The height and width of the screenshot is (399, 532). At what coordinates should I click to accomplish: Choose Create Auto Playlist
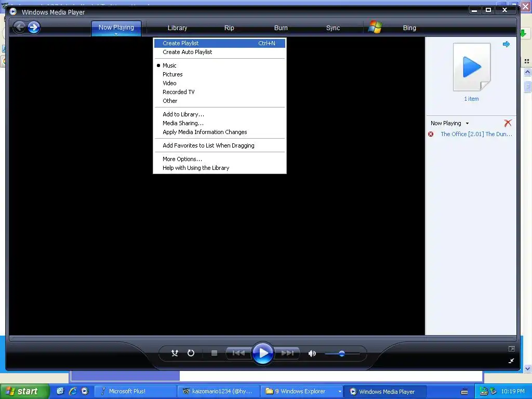coord(220,52)
